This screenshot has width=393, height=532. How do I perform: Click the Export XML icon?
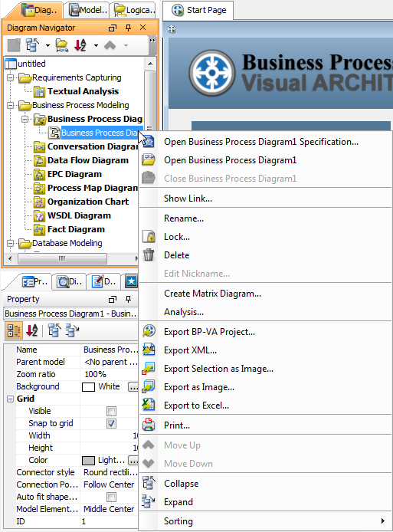(x=149, y=350)
